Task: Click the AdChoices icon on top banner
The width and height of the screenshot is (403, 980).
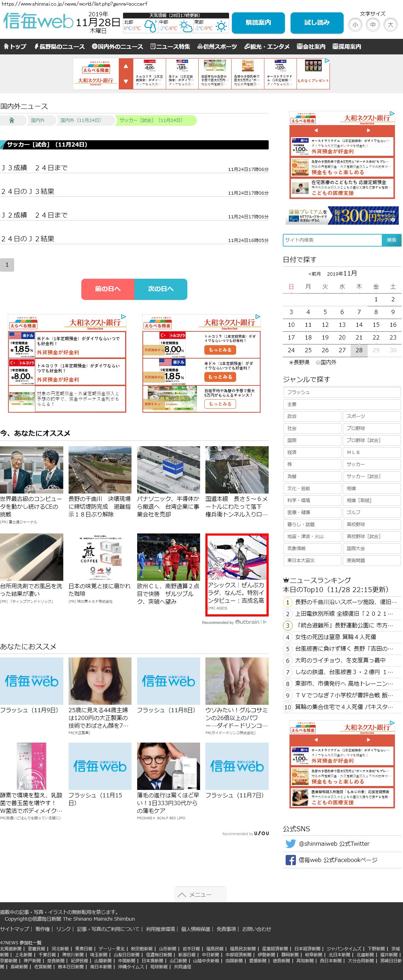Action: coord(327,61)
